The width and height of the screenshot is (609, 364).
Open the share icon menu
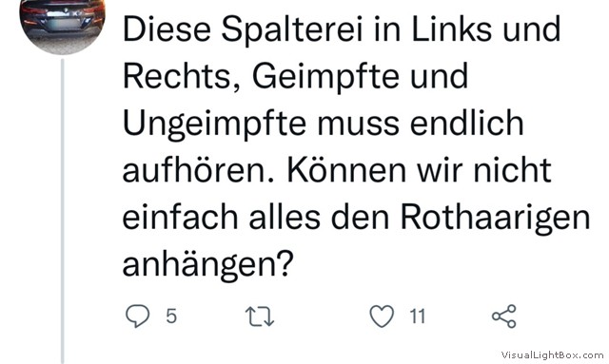pyautogui.click(x=504, y=316)
